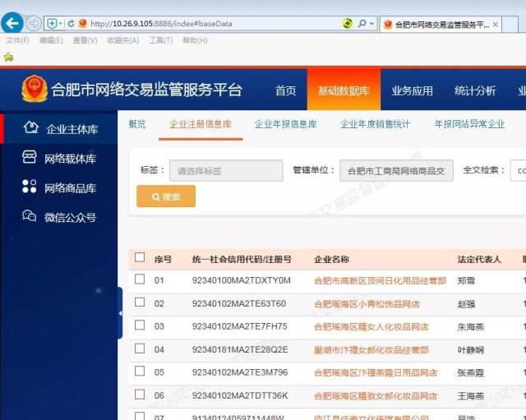Check the checkbox for row 02
Viewport: 526px width, 420px height.
pos(140,302)
